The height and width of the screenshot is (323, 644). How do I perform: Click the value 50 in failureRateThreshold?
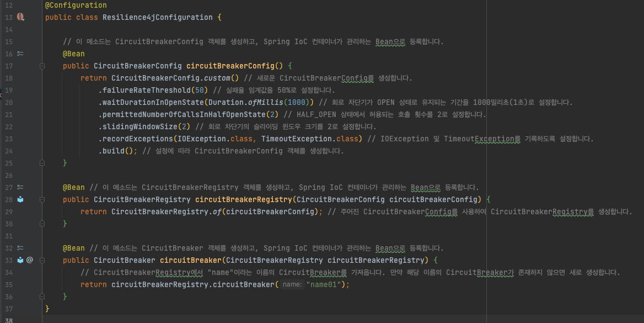[200, 90]
